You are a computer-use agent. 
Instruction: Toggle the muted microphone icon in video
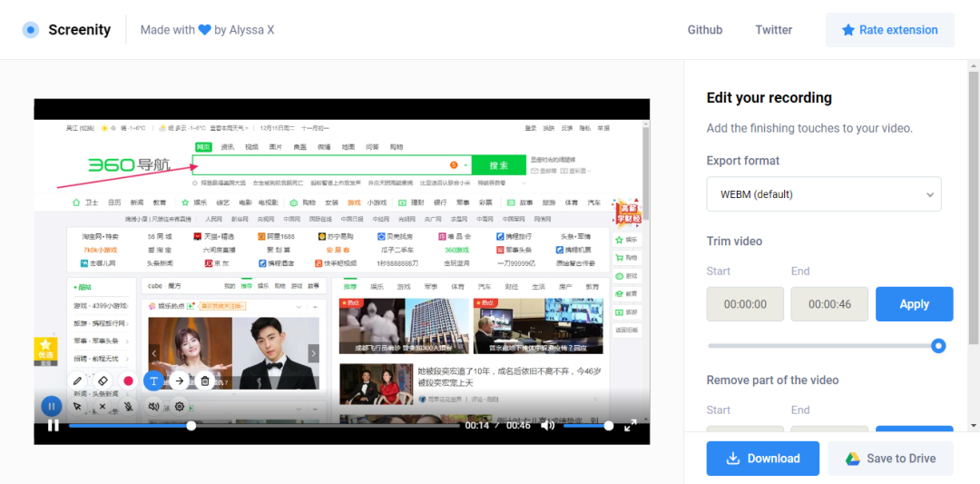click(129, 407)
